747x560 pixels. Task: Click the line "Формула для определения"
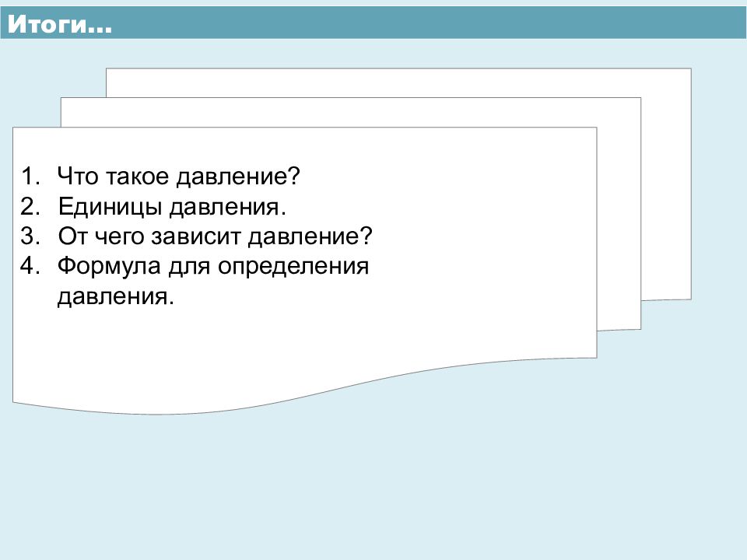pyautogui.click(x=212, y=267)
